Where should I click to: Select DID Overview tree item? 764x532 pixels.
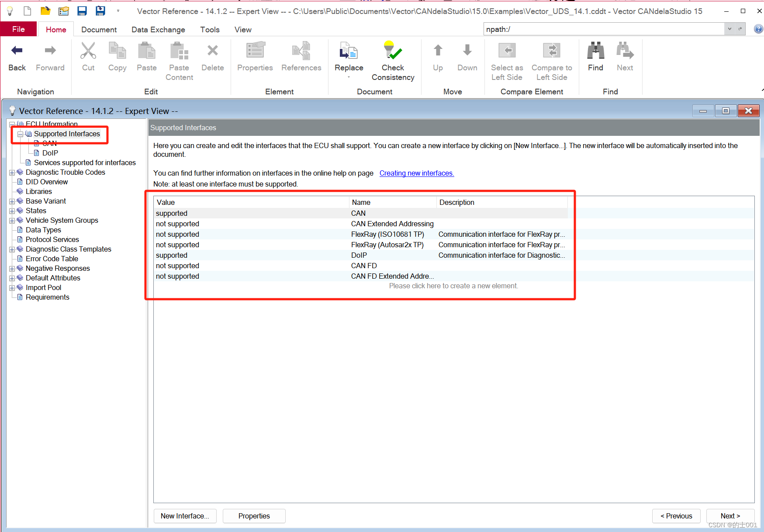click(47, 182)
